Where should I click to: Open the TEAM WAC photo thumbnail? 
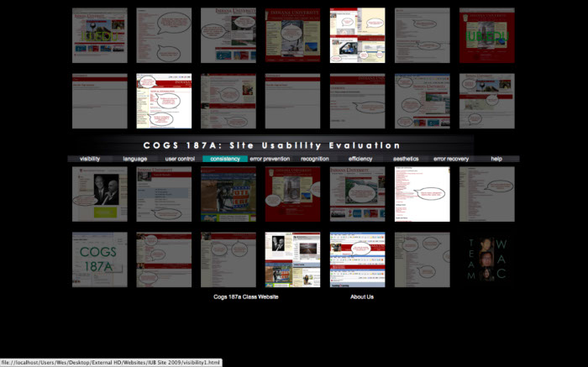click(x=487, y=260)
